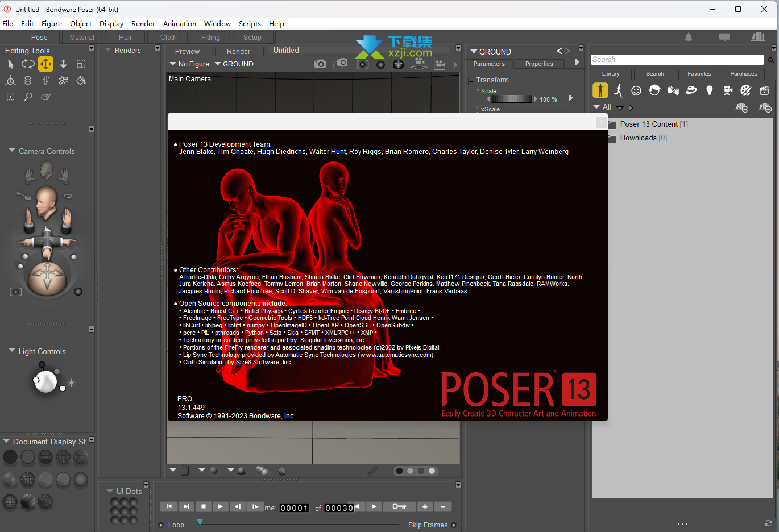779x532 pixels.
Task: Toggle the Loop radio option
Action: [161, 525]
